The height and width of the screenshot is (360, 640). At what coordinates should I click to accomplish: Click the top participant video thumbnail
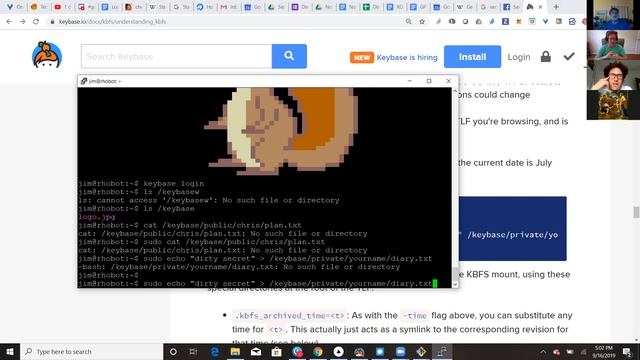click(x=613, y=15)
